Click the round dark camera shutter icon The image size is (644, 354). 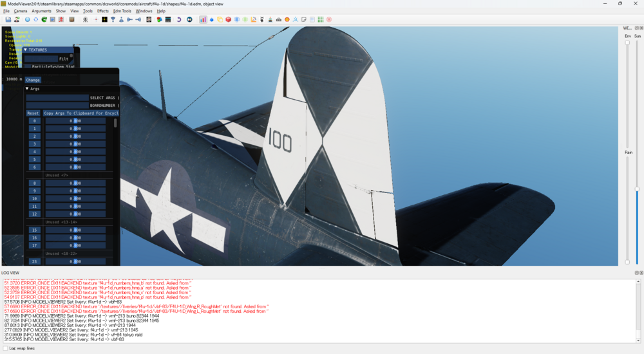tap(189, 19)
